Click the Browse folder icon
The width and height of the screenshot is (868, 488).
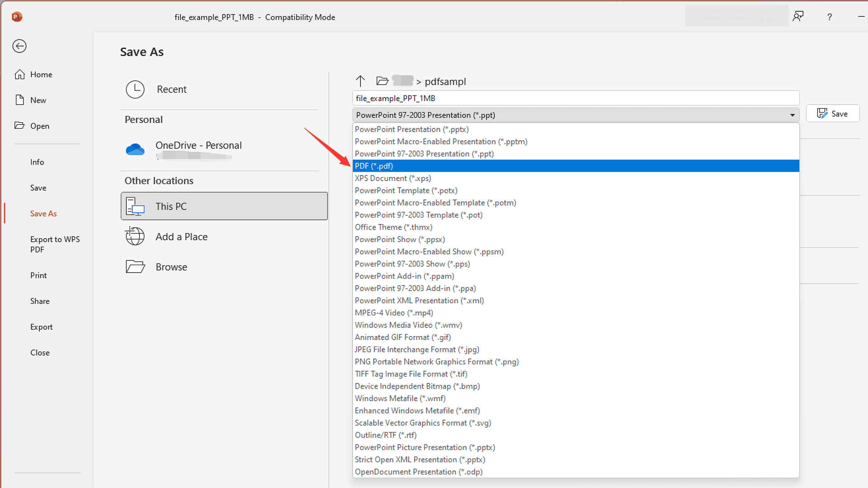coord(135,267)
